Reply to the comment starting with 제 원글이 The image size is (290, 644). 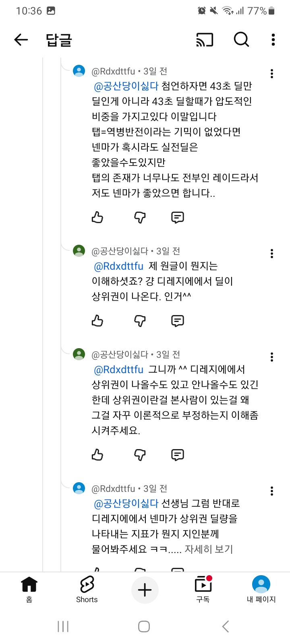tap(178, 321)
